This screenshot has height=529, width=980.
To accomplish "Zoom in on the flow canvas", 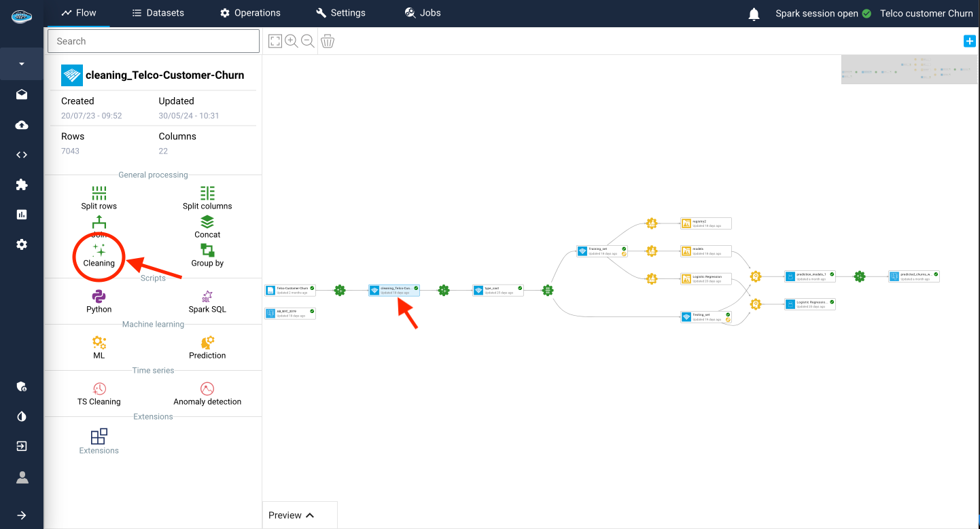I will pyautogui.click(x=292, y=41).
